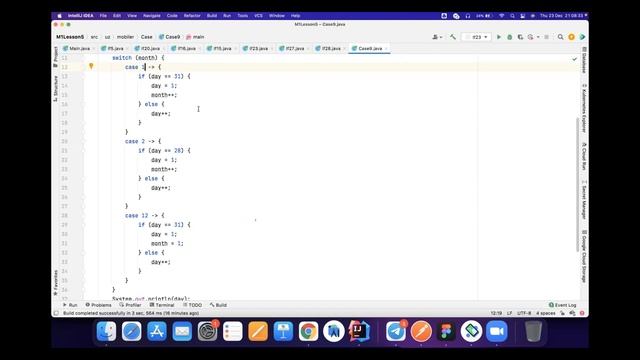Image resolution: width=640 pixels, height=360 pixels.
Task: Run the If23 configuration with the play icon
Action: pyautogui.click(x=498, y=37)
